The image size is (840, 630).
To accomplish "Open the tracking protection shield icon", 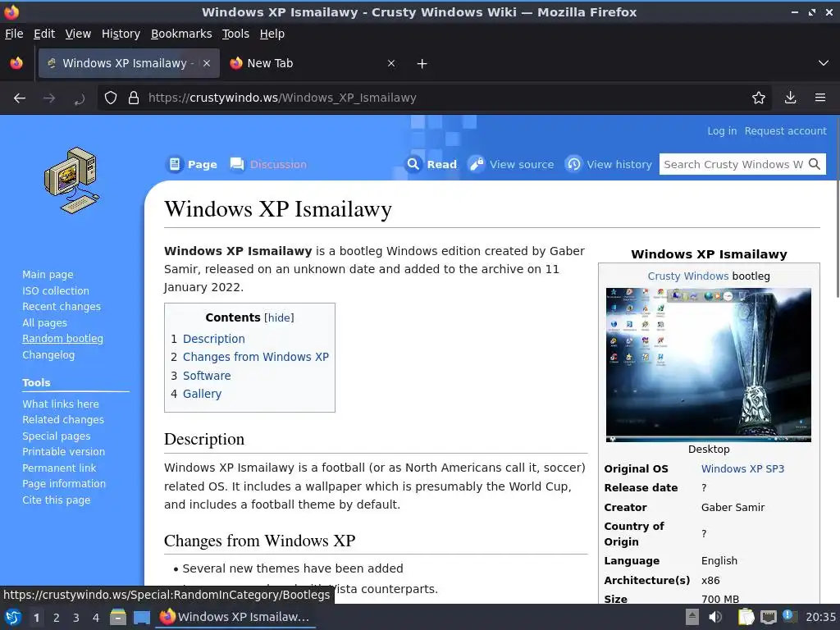I will 111,98.
